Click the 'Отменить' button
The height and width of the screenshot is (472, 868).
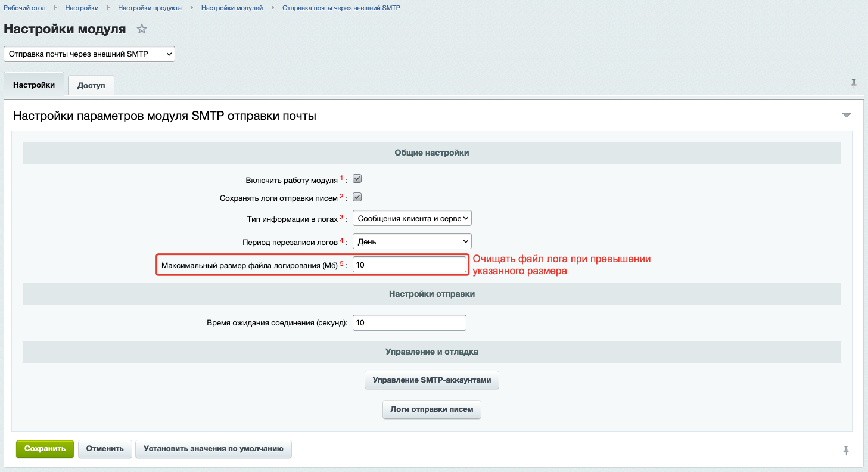tap(105, 449)
